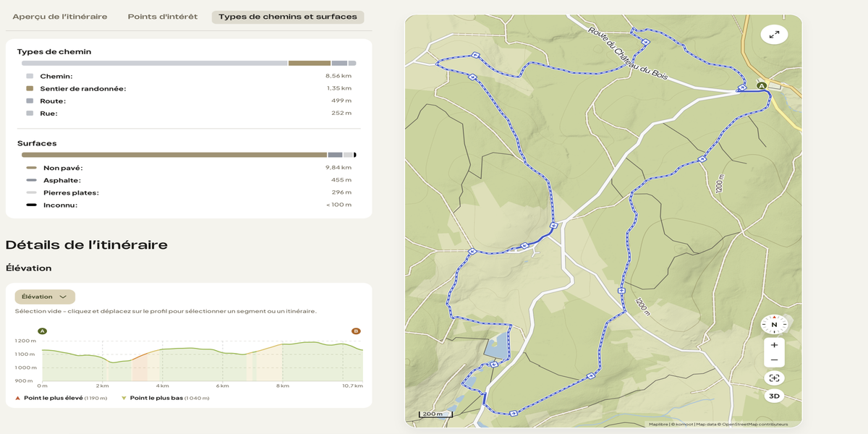Select Types de chemins et surfaces tab
Screen dimensions: 868x434
coord(288,17)
